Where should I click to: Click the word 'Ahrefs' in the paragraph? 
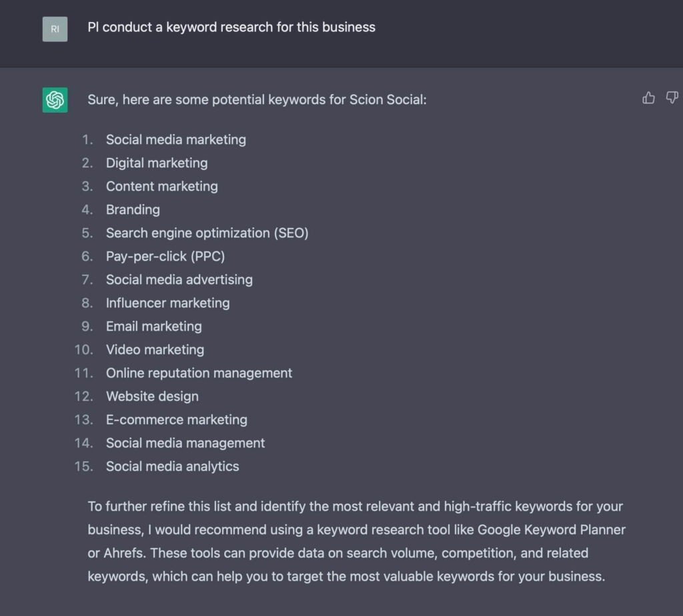(x=123, y=553)
